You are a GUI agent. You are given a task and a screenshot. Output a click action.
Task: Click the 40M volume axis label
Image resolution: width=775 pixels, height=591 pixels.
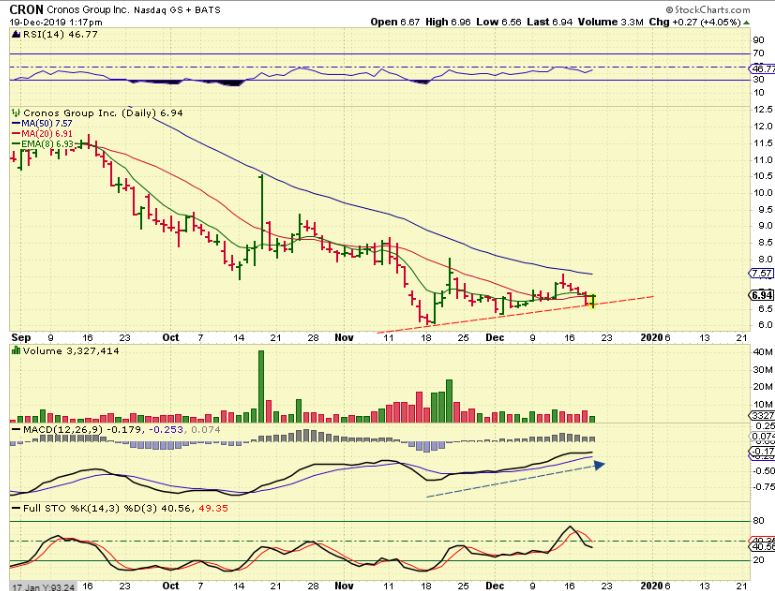pos(762,352)
